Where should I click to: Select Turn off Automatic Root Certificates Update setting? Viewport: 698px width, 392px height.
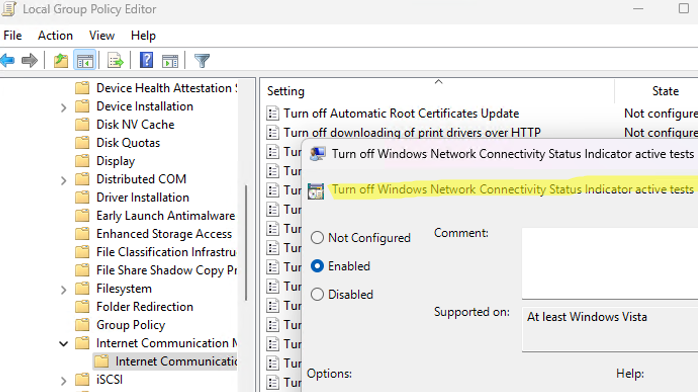tap(401, 113)
